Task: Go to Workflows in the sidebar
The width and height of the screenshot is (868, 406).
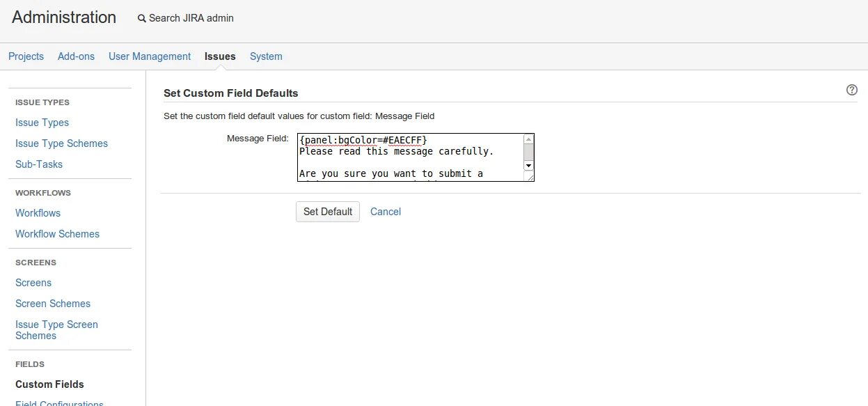Action: tap(38, 213)
